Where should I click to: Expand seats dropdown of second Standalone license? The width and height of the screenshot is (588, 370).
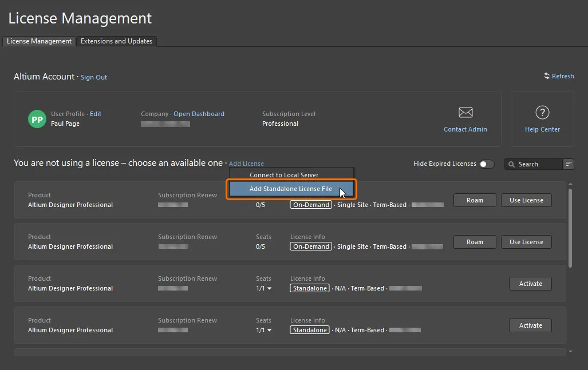(269, 331)
